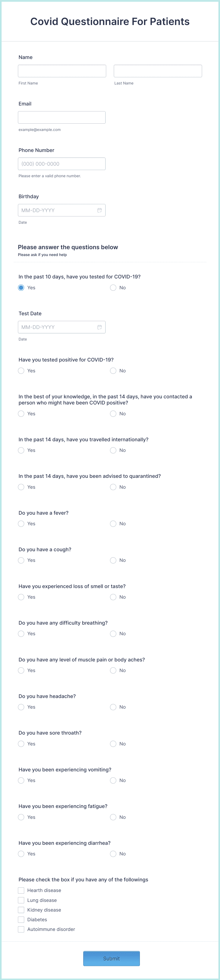Select Yes for having a fever

[x=21, y=524]
